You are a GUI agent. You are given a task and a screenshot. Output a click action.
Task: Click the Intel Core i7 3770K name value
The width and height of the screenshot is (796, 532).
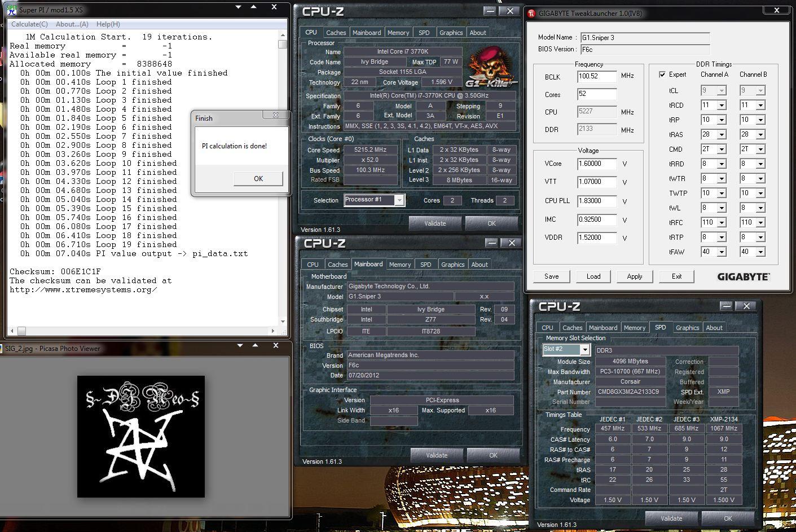click(403, 51)
